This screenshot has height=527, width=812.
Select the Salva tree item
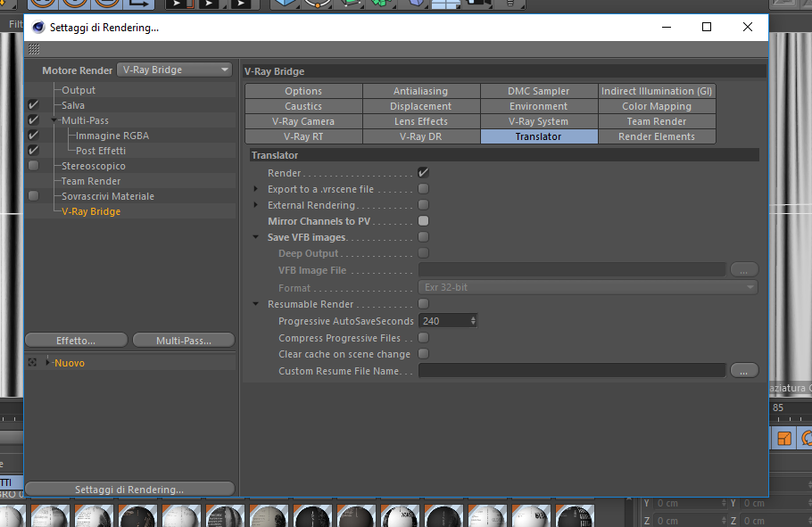[73, 105]
